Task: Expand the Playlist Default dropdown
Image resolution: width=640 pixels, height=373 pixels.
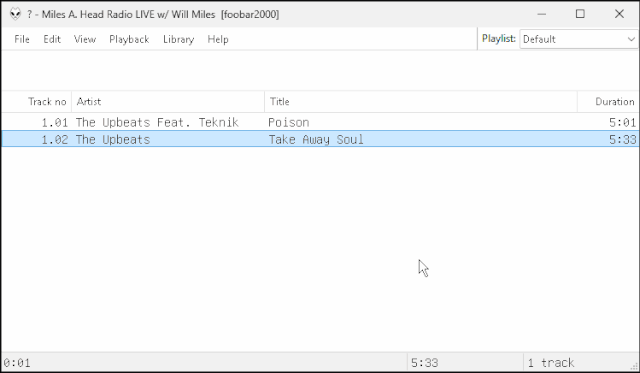Action: tap(579, 39)
